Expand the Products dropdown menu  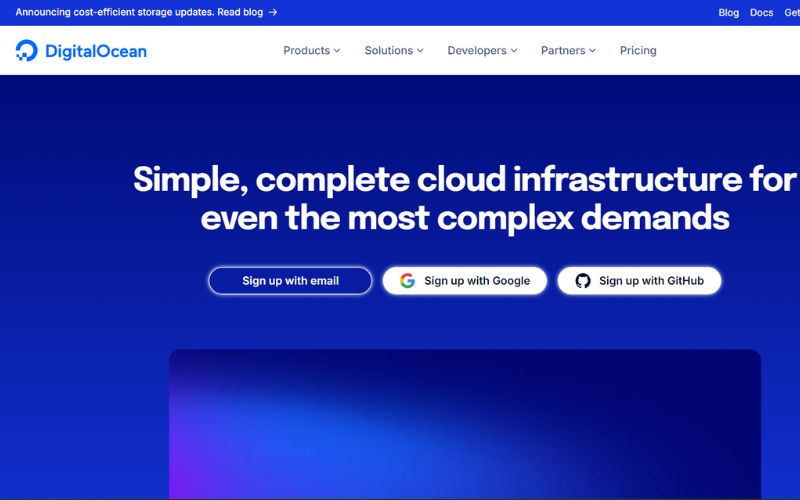pyautogui.click(x=311, y=51)
